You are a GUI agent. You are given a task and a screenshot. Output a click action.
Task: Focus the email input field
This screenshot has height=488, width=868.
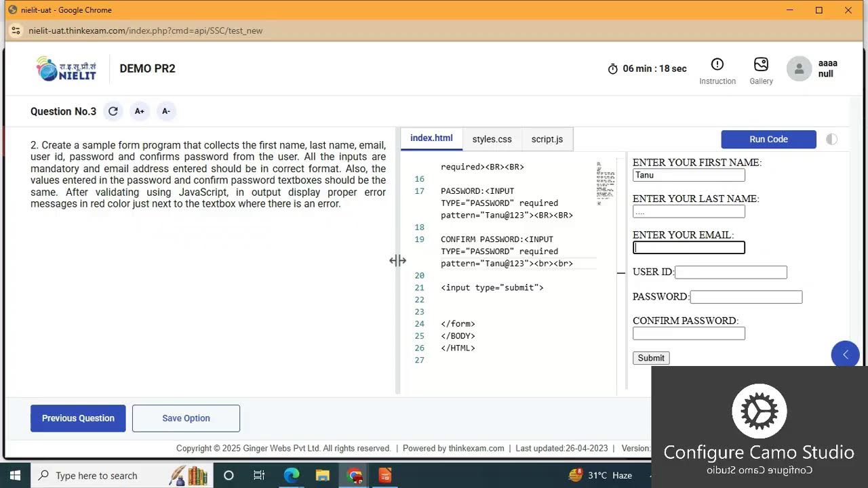689,247
